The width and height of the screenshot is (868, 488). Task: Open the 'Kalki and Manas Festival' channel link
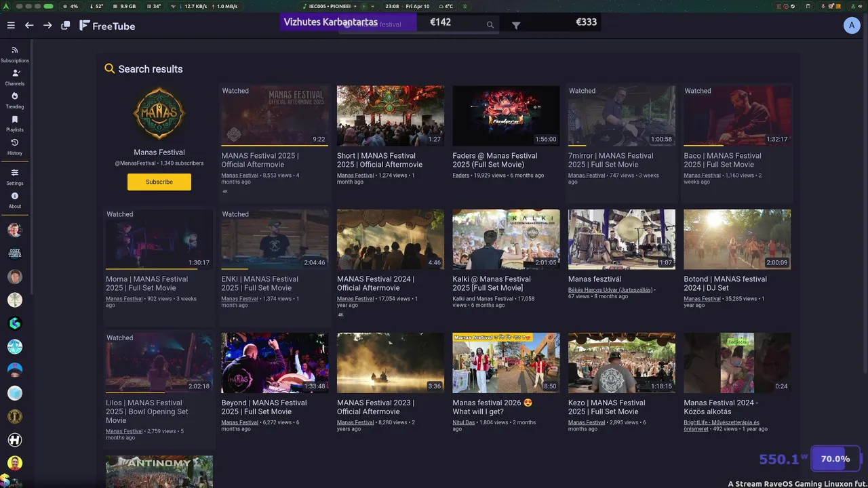(x=483, y=298)
